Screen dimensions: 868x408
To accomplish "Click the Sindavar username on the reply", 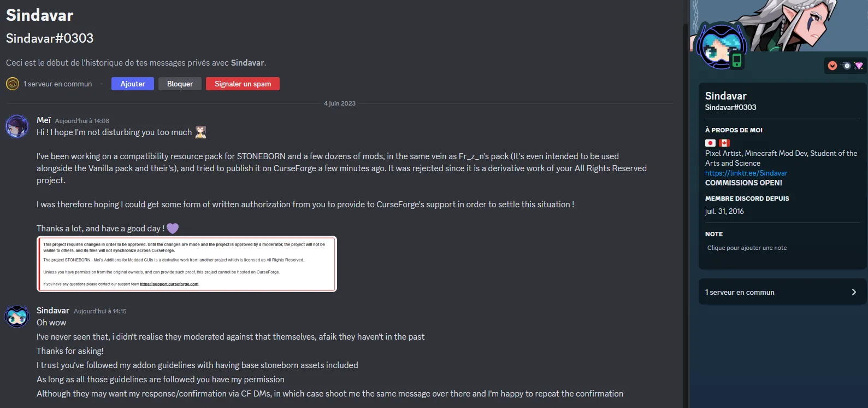I will pos(53,311).
